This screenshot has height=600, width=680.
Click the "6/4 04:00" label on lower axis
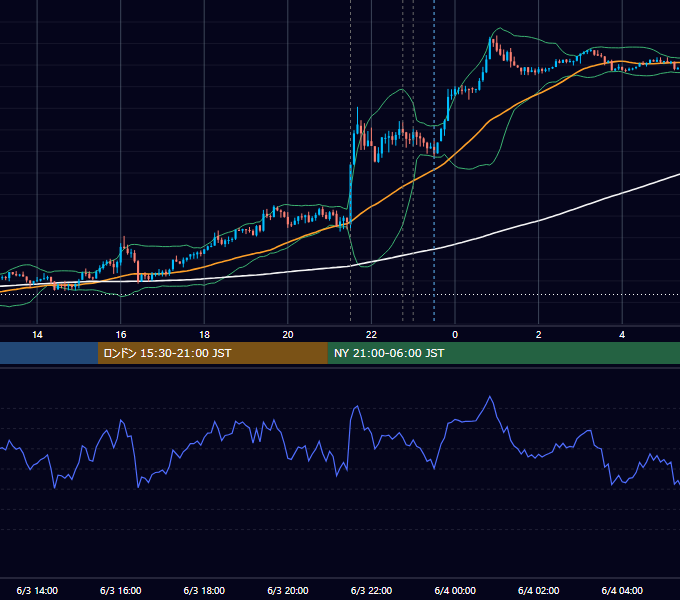pos(622,590)
